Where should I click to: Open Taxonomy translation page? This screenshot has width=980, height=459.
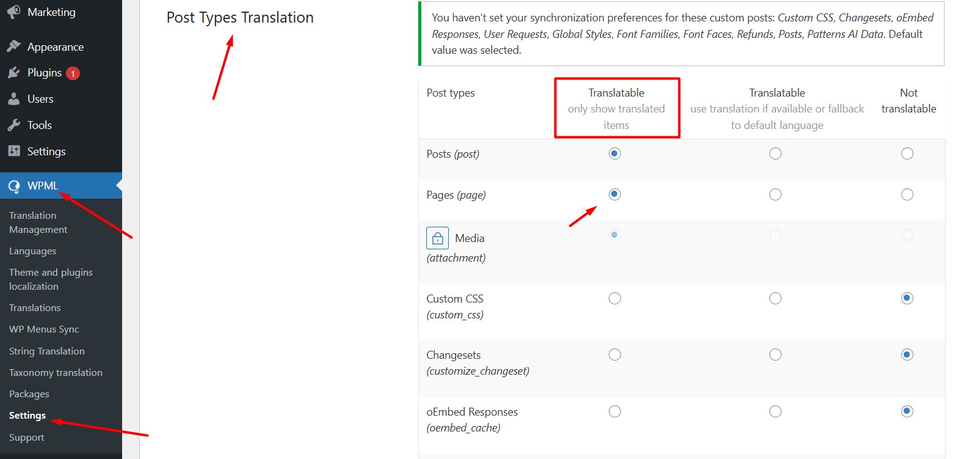click(x=56, y=372)
